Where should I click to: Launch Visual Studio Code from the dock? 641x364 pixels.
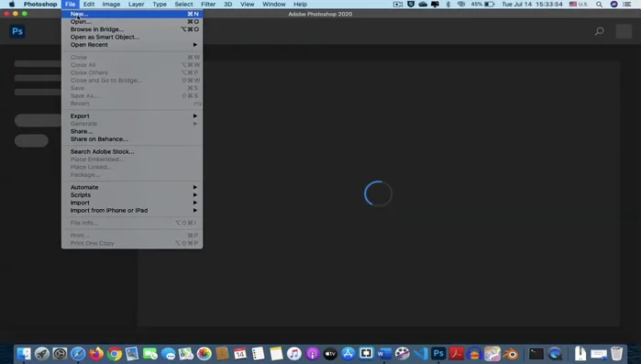click(420, 353)
